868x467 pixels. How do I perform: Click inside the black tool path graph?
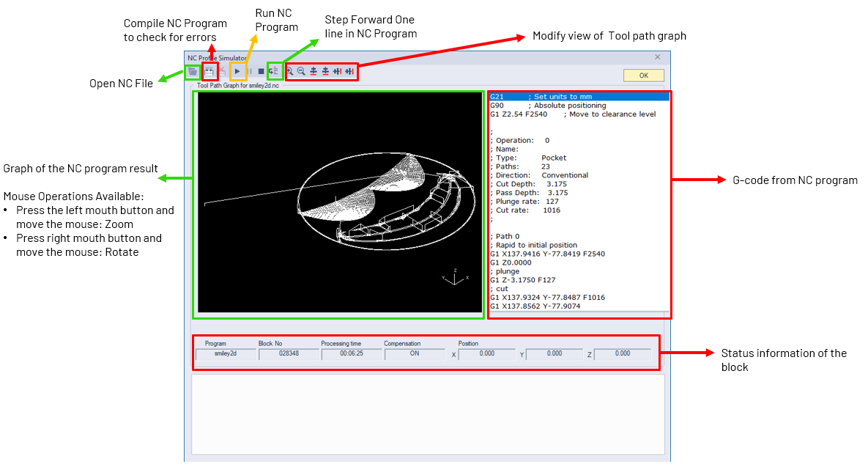[x=341, y=203]
